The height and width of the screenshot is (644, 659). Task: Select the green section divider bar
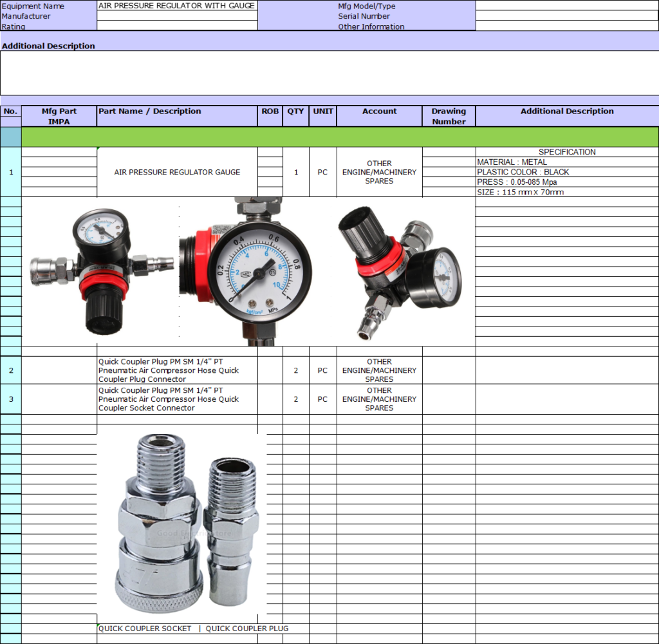tap(340, 137)
